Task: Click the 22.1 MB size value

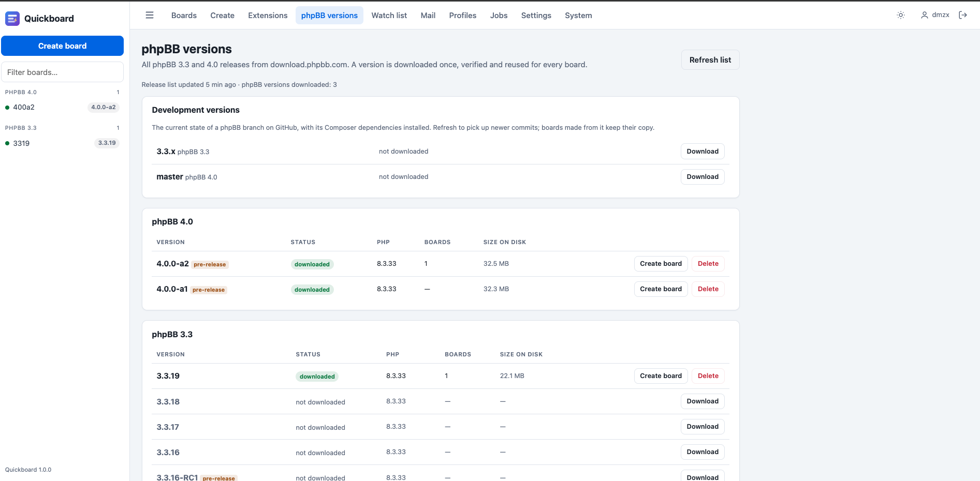Action: [512, 376]
